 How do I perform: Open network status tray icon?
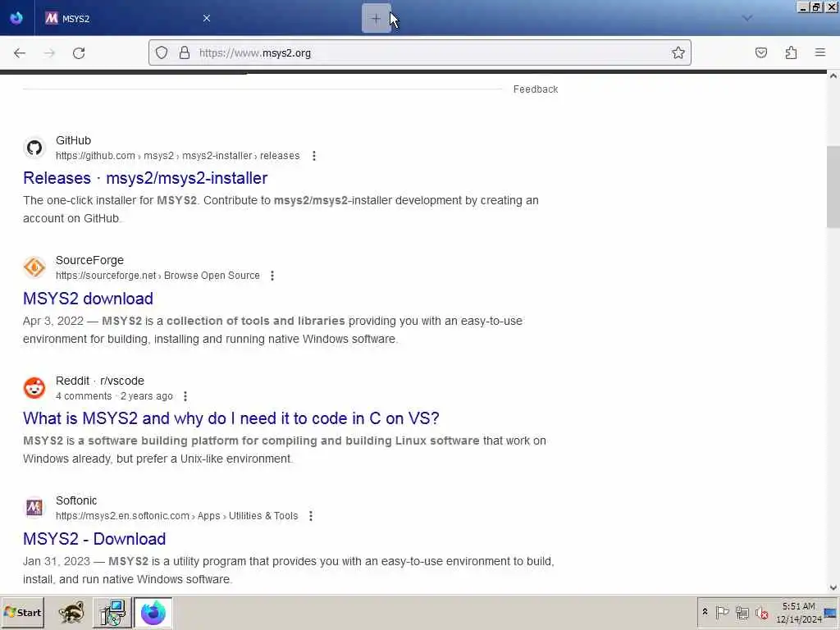(742, 612)
